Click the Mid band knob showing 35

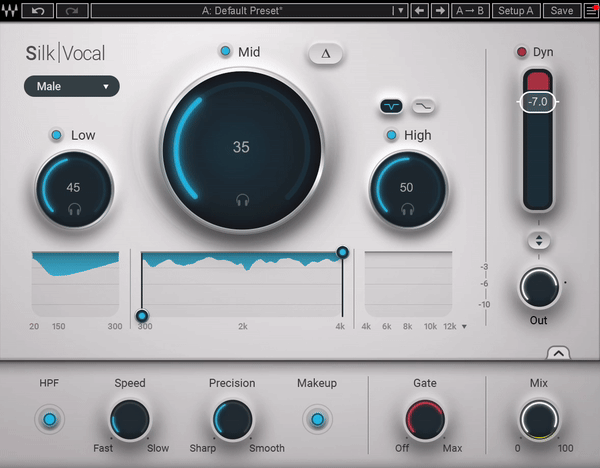pos(242,150)
